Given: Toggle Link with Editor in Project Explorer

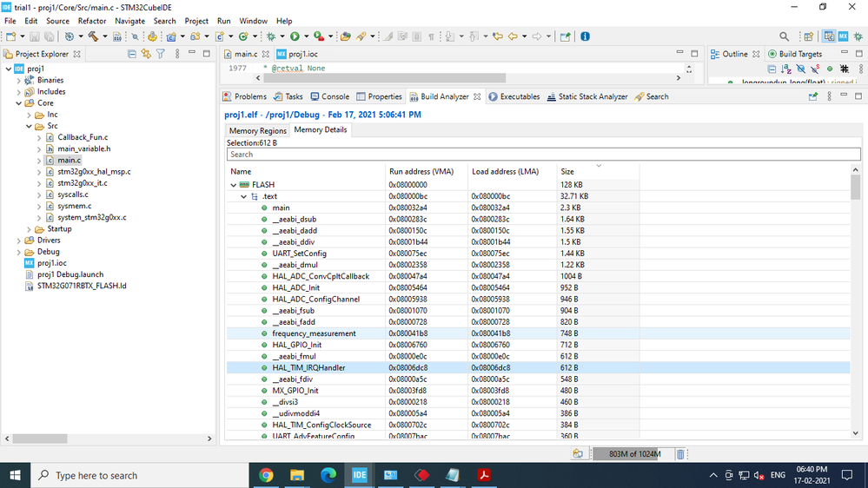Looking at the screenshot, I should click(x=146, y=54).
